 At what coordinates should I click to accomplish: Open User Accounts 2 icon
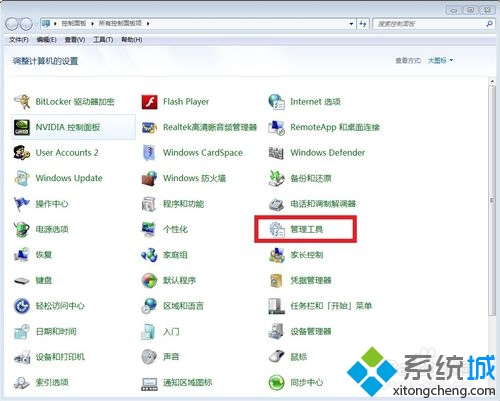(x=22, y=153)
